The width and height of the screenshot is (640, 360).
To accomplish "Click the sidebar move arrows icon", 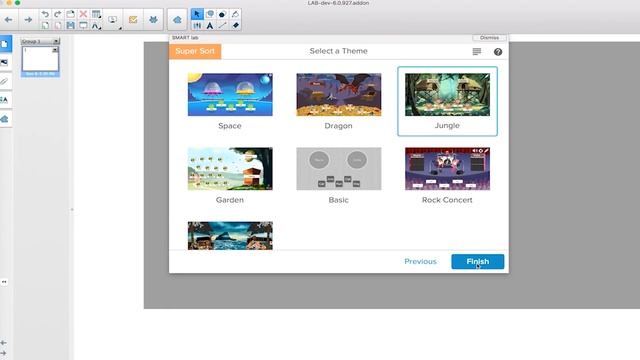I will click(x=4, y=282).
